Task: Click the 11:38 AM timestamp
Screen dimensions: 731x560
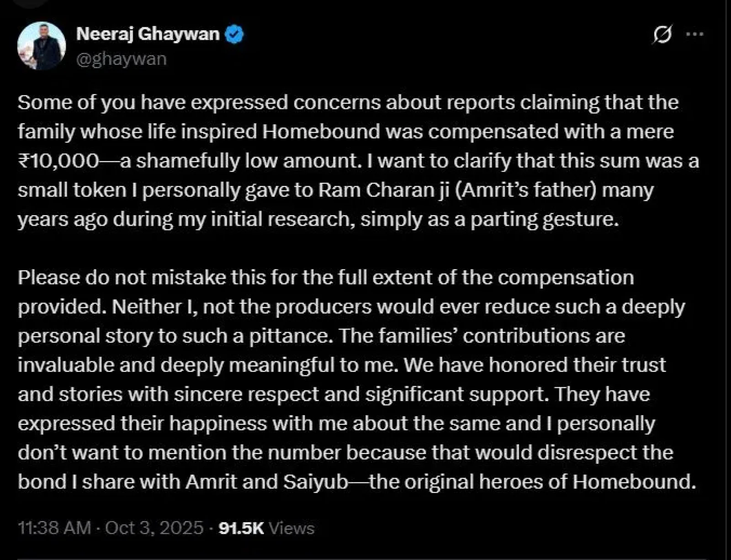Action: tap(54, 528)
